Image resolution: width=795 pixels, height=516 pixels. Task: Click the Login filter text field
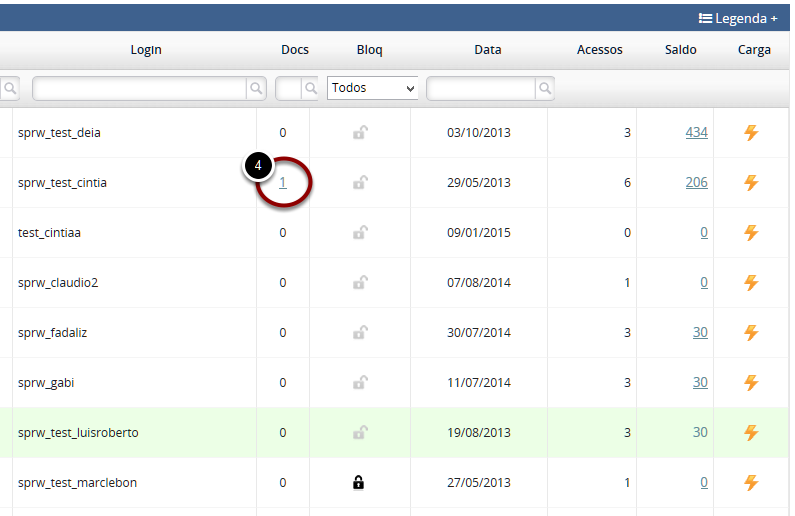pos(139,89)
